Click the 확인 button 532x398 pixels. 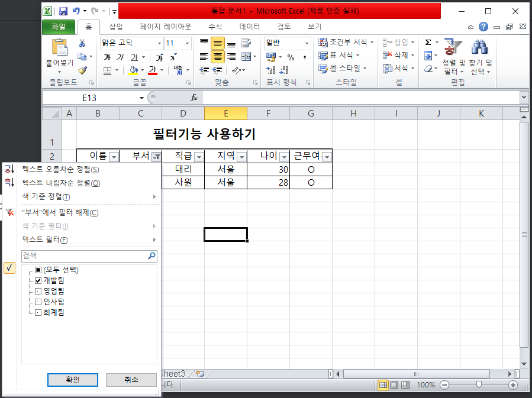(x=73, y=380)
